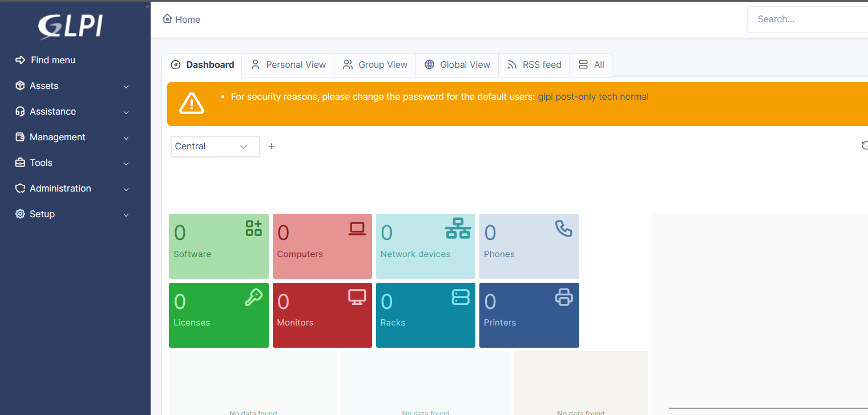
Task: Click the printer icon on Printers card
Action: pyautogui.click(x=563, y=297)
